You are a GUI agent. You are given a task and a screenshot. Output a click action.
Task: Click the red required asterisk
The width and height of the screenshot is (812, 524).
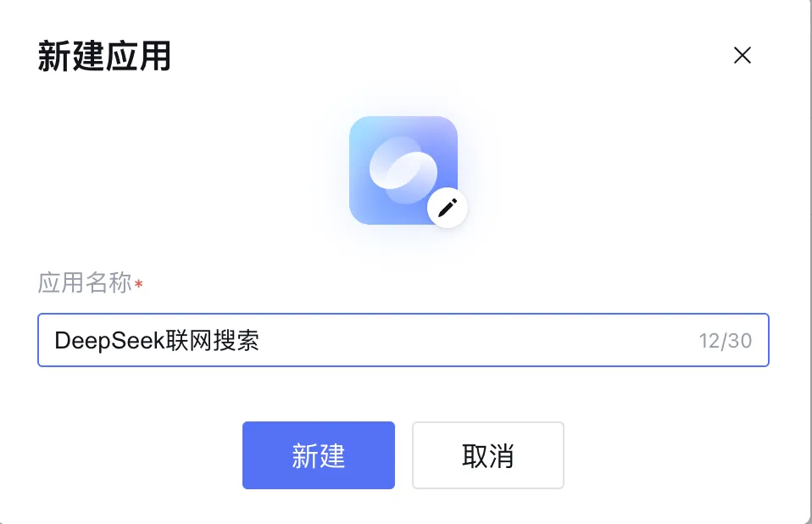pyautogui.click(x=138, y=284)
